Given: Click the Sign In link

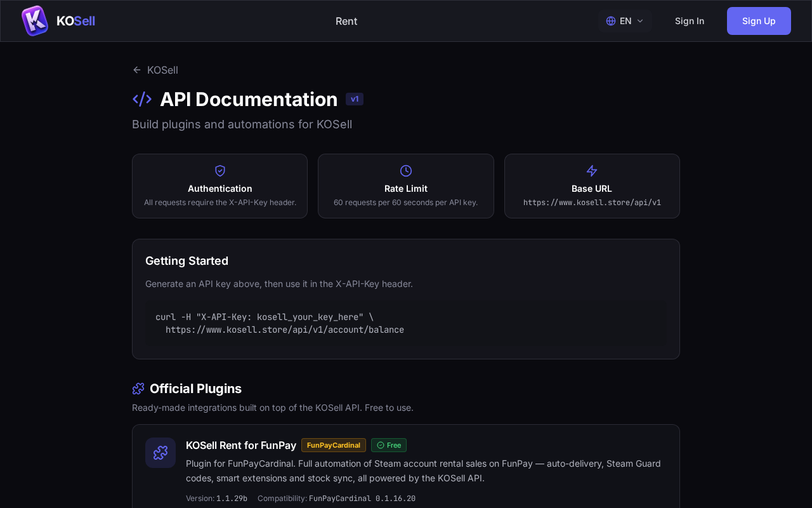Looking at the screenshot, I should click(x=690, y=21).
